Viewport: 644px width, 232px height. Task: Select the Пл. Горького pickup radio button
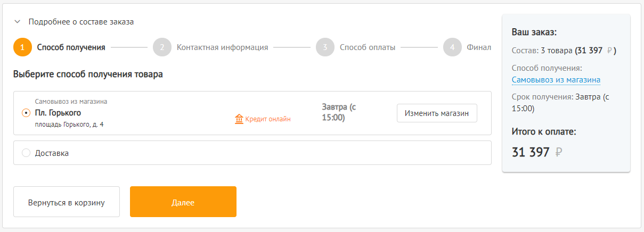point(26,113)
